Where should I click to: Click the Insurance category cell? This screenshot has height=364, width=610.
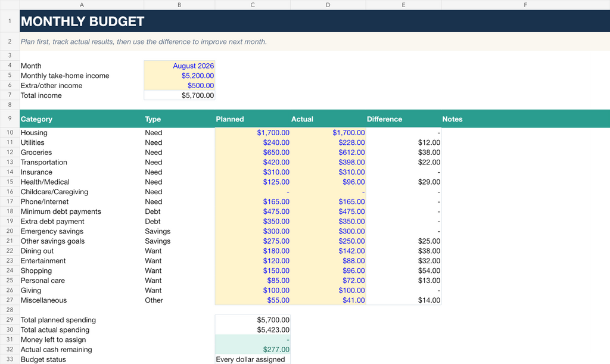coord(82,172)
